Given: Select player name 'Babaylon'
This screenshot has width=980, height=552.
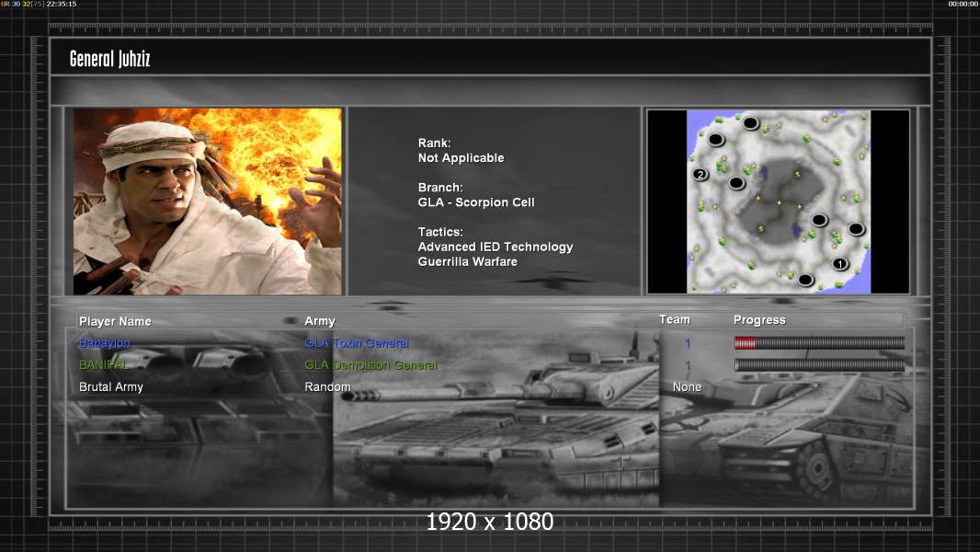Looking at the screenshot, I should pos(105,343).
